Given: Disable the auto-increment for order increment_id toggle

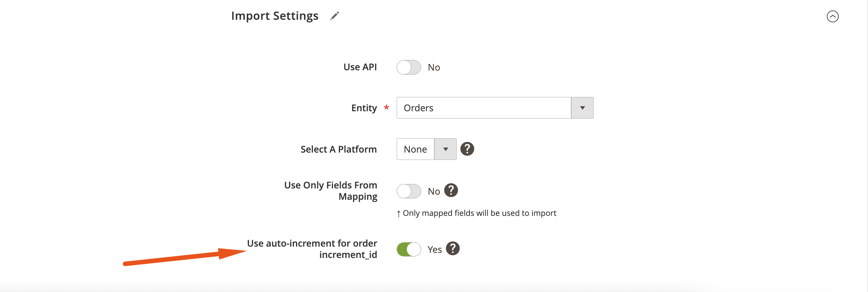Looking at the screenshot, I should [x=409, y=249].
